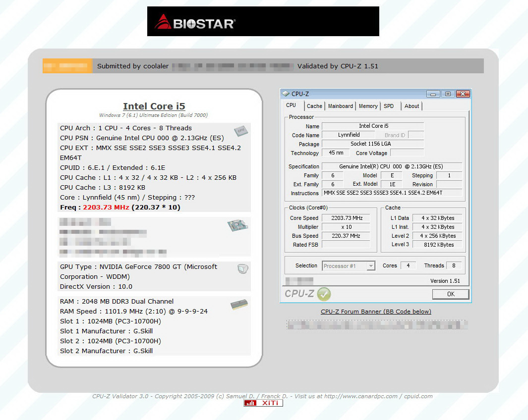Open the About tab

411,106
